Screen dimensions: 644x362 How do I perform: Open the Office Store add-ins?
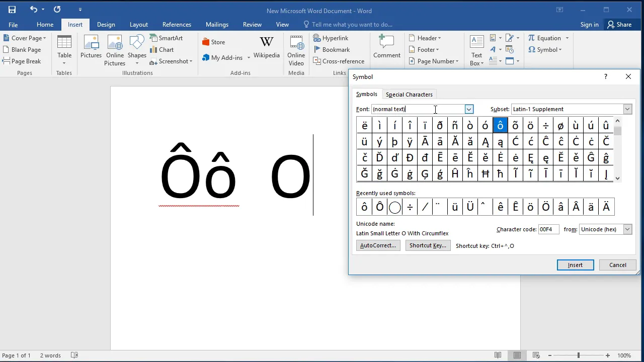pyautogui.click(x=213, y=42)
